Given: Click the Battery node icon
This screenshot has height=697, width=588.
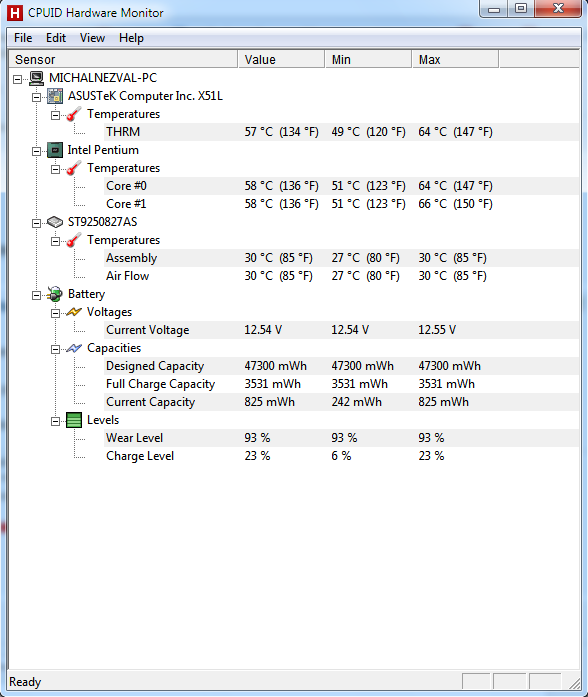Looking at the screenshot, I should 55,294.
